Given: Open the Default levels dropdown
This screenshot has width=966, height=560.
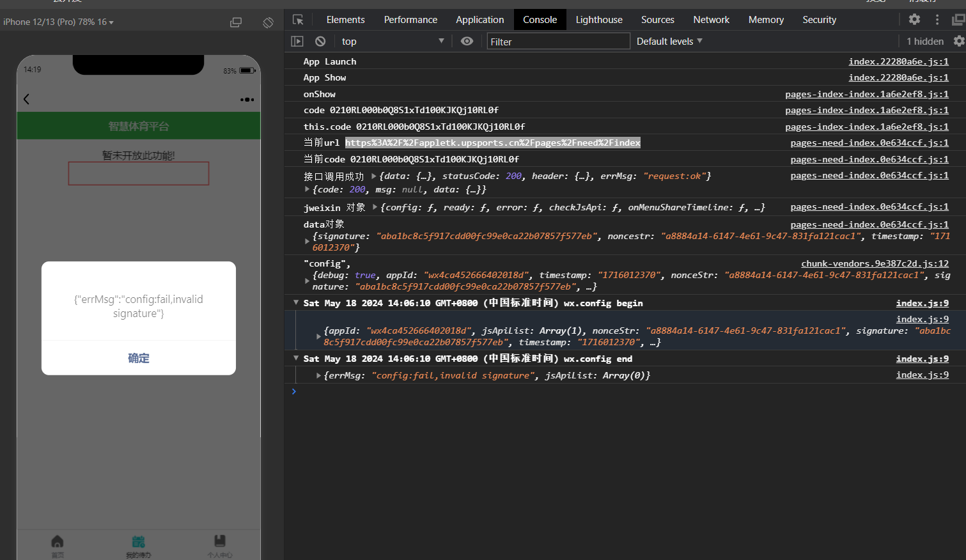Looking at the screenshot, I should click(x=669, y=41).
